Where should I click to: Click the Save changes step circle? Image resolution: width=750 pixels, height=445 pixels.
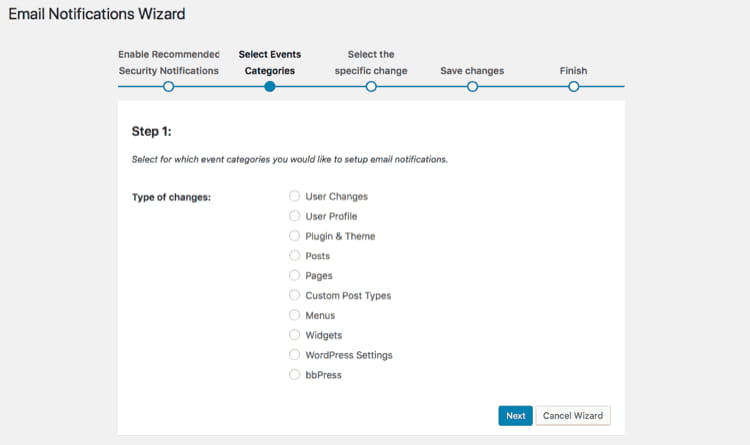472,87
